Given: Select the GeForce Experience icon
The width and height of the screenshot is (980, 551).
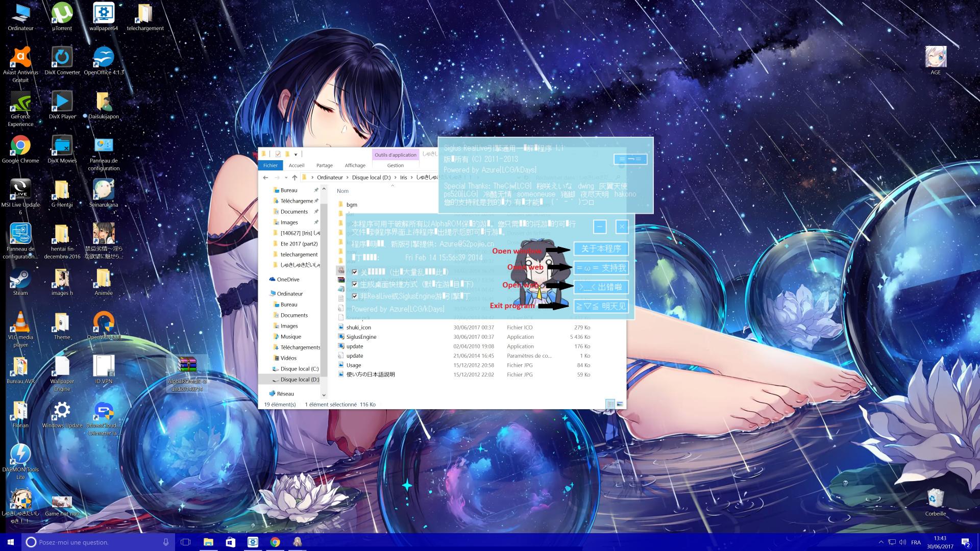Looking at the screenshot, I should click(x=20, y=109).
